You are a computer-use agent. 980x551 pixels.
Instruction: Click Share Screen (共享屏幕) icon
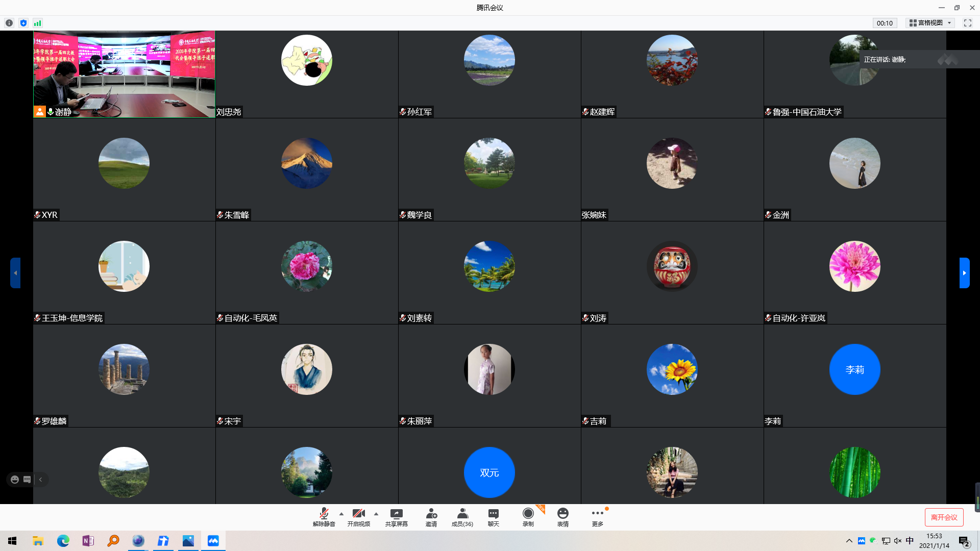(396, 517)
